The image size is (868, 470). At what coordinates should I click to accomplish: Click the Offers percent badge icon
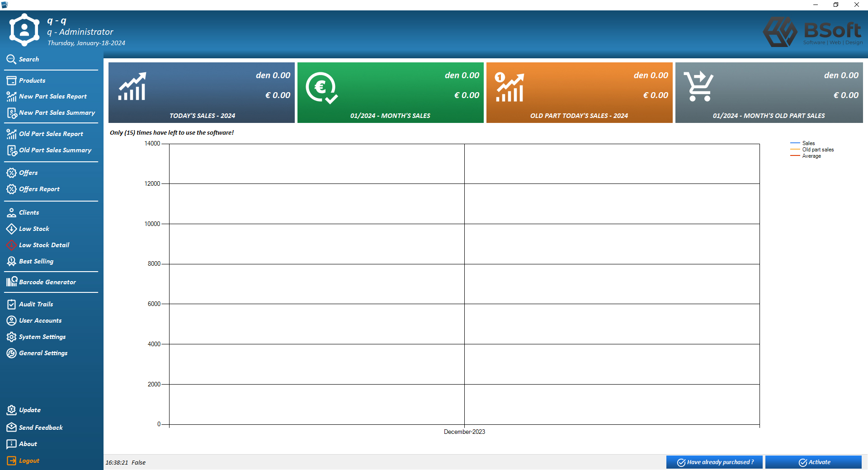tap(11, 173)
